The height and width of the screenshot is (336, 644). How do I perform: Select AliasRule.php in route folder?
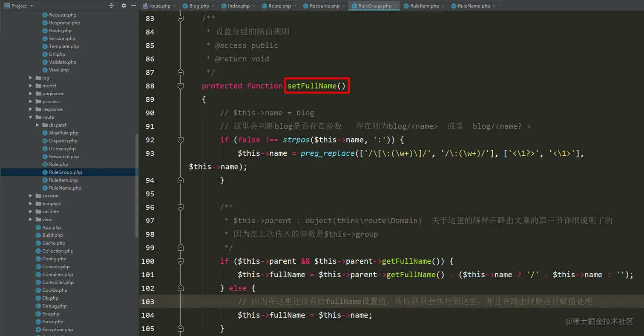[63, 133]
